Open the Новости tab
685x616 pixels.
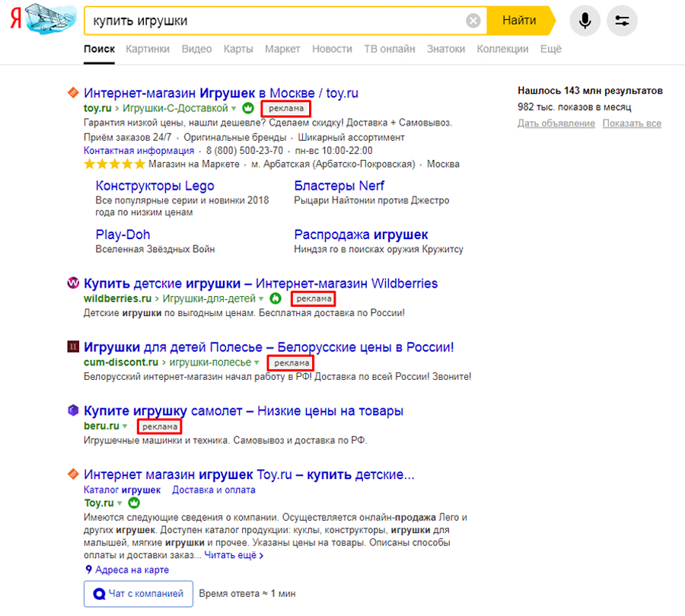coord(332,49)
